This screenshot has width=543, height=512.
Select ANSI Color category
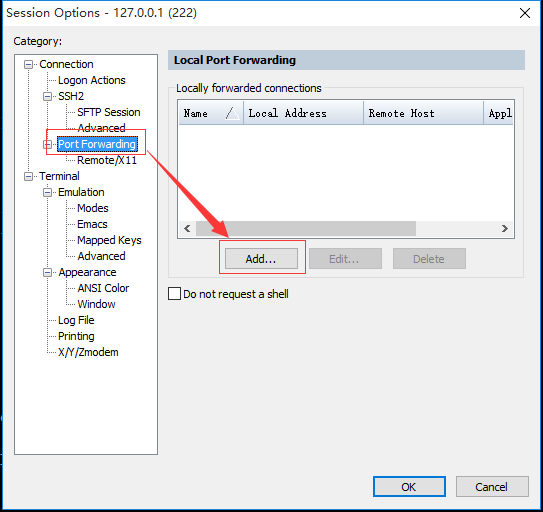point(103,288)
